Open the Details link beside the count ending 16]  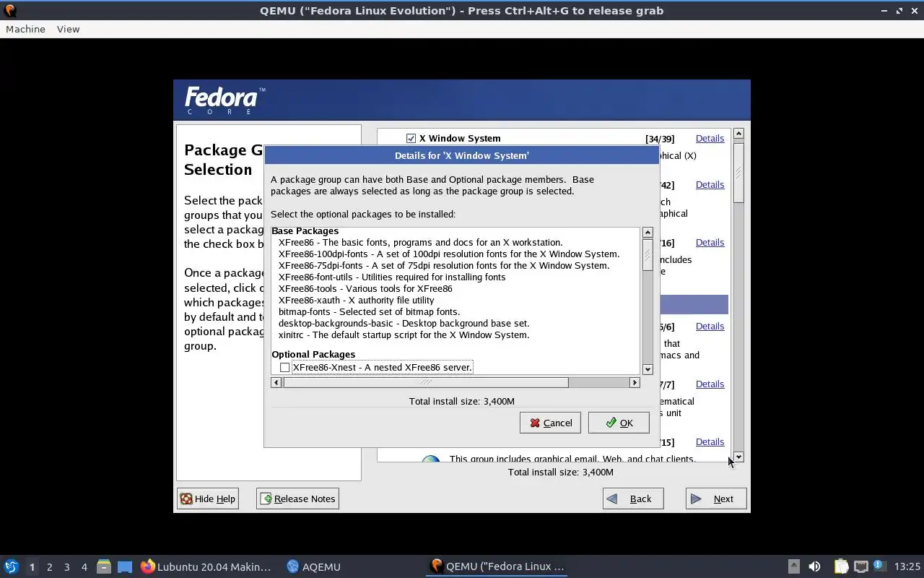click(710, 242)
